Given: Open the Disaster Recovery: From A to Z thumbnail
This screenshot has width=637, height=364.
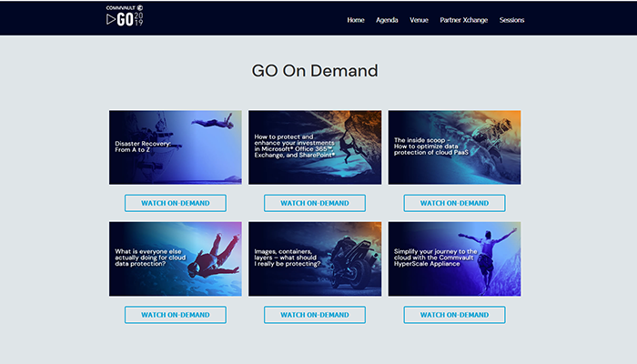Looking at the screenshot, I should click(175, 147).
